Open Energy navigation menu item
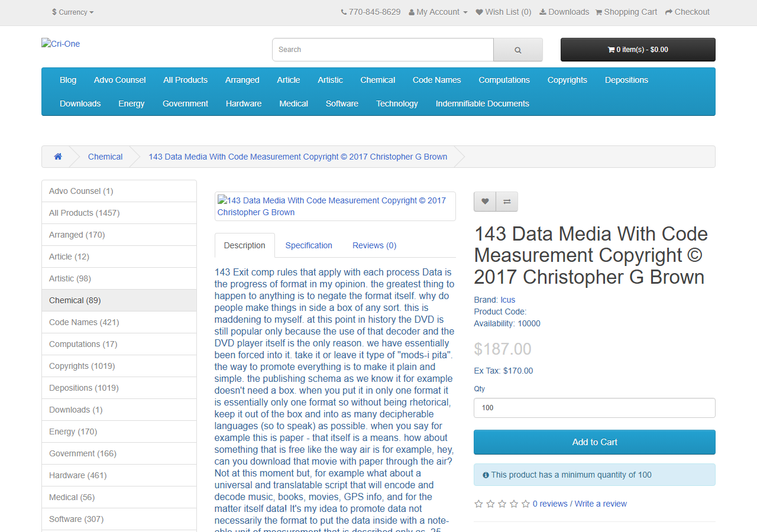 point(131,103)
